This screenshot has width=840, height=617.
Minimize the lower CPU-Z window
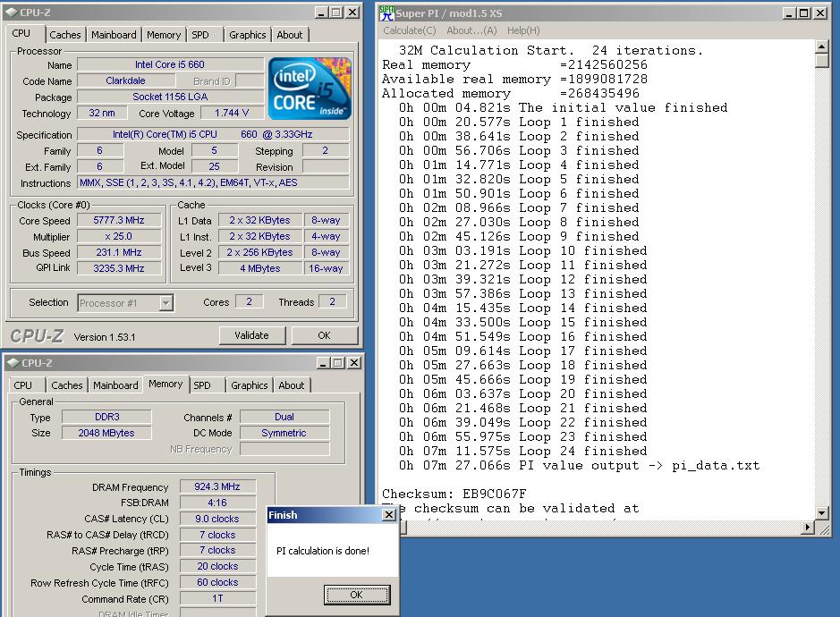click(324, 362)
